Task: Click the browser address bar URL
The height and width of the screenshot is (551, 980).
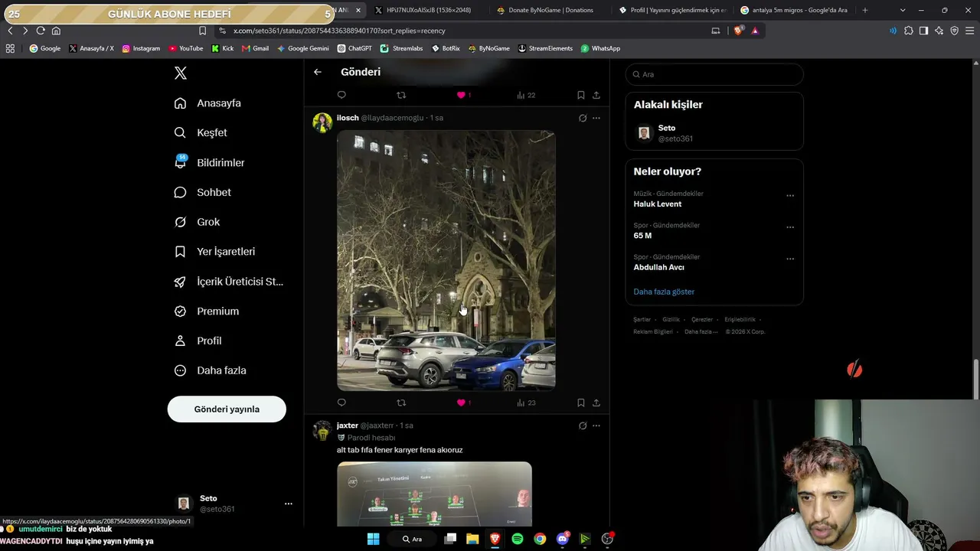Action: [339, 31]
